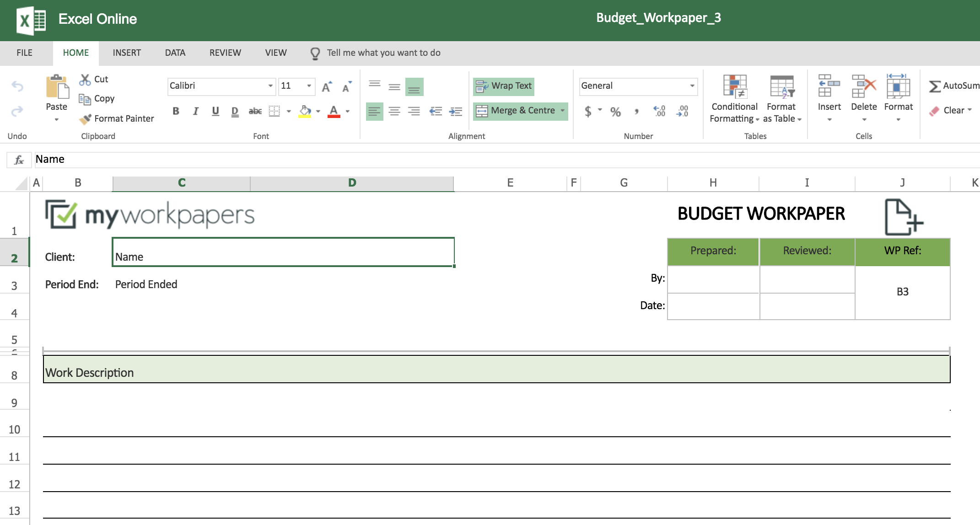Decrease font size with the shrink icon
980x525 pixels.
coord(347,86)
